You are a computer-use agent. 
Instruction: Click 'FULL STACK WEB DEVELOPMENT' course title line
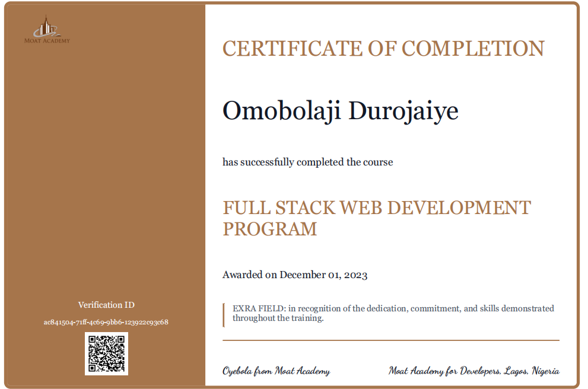coord(376,208)
